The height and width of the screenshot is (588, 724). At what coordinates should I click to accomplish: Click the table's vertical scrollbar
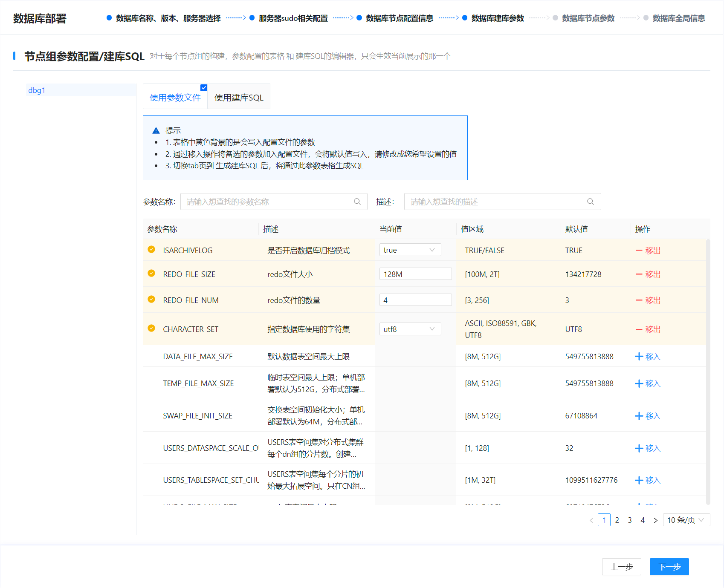(x=708, y=371)
